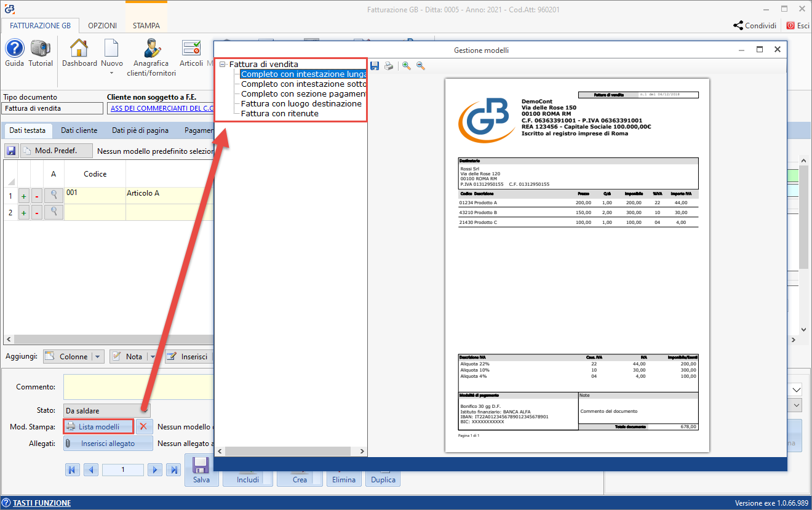Image resolution: width=812 pixels, height=510 pixels.
Task: Collapse the Fattura di vendita tree node
Action: click(x=222, y=64)
